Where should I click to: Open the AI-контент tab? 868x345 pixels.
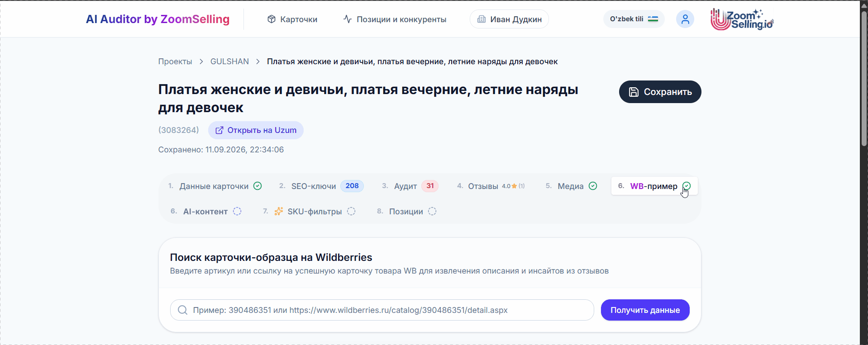point(206,211)
